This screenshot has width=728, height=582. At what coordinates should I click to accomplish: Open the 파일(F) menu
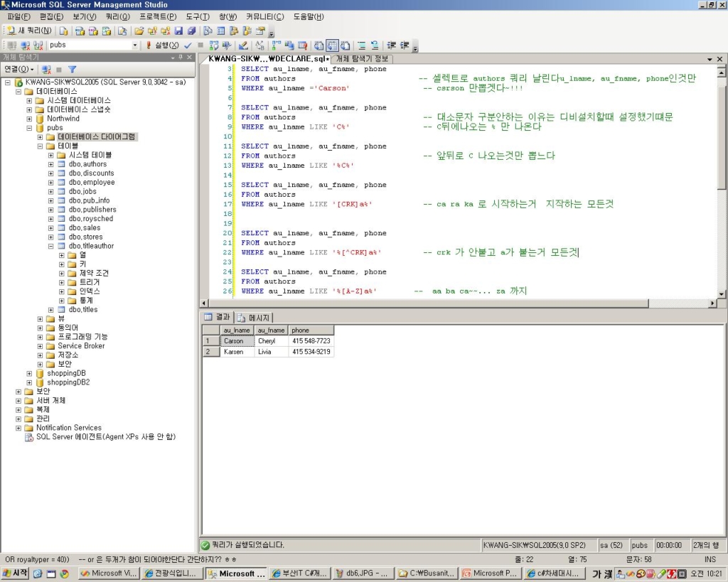click(x=18, y=17)
